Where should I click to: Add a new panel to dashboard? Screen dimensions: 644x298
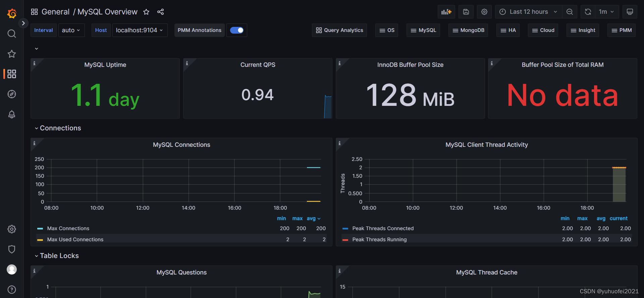[x=446, y=12]
